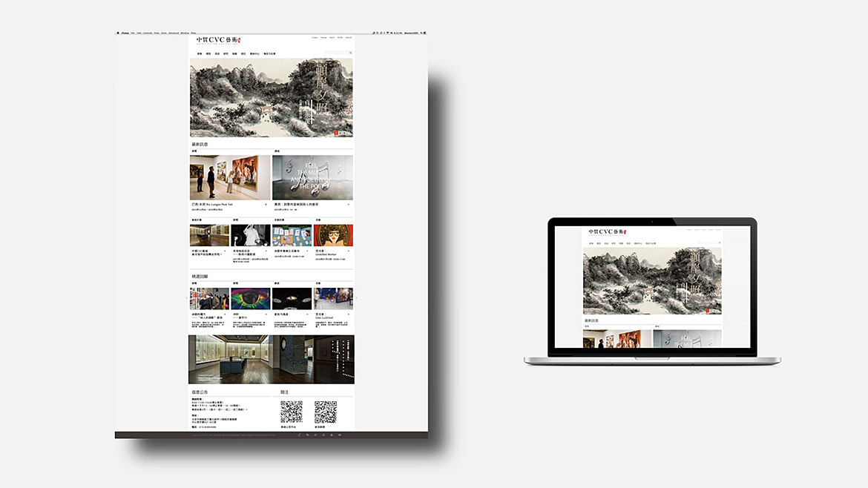This screenshot has width=868, height=488.
Task: Click the "信息公告" section heading
Action: click(x=200, y=392)
